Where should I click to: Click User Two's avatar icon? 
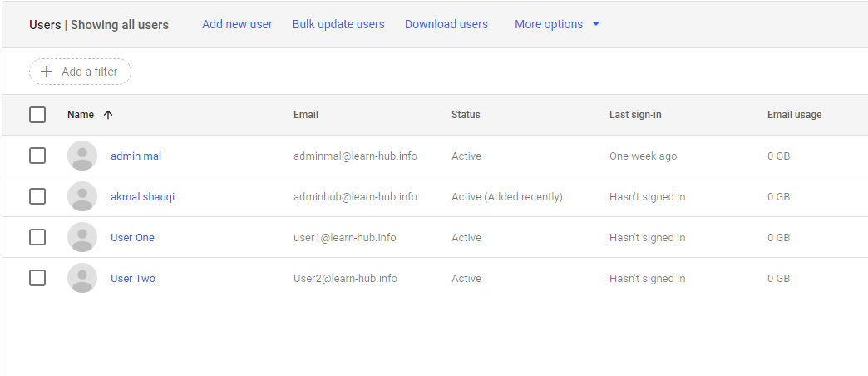pos(81,278)
